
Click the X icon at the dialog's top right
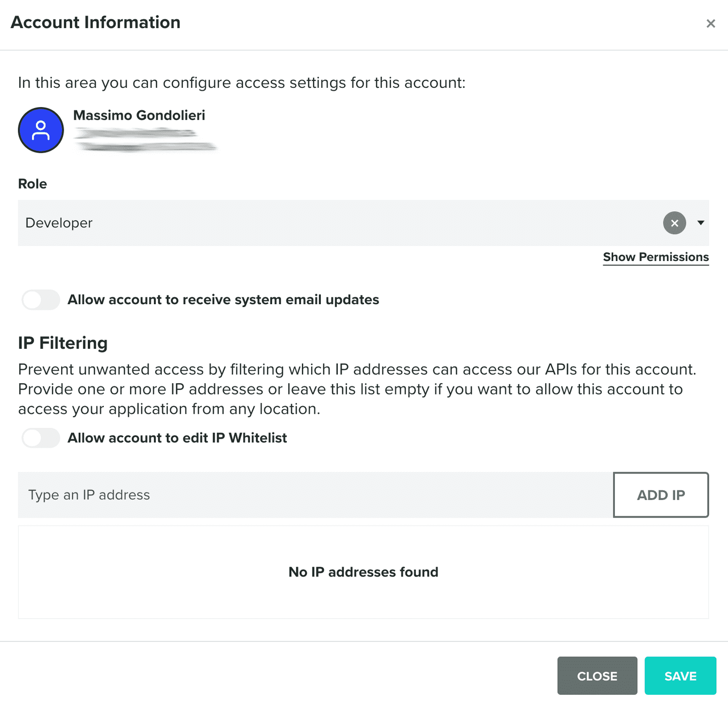pyautogui.click(x=711, y=23)
